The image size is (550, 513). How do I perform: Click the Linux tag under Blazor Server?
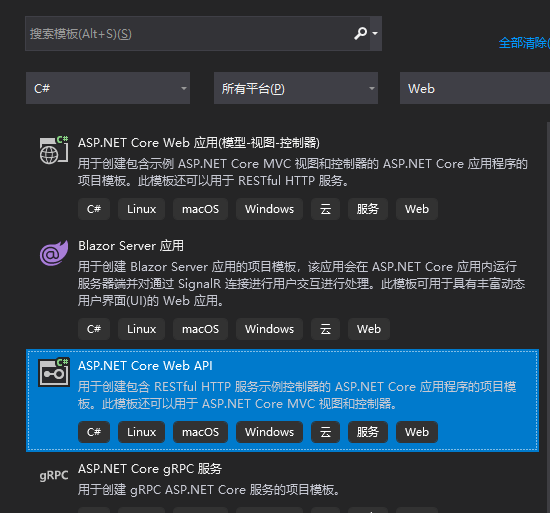pyautogui.click(x=141, y=329)
